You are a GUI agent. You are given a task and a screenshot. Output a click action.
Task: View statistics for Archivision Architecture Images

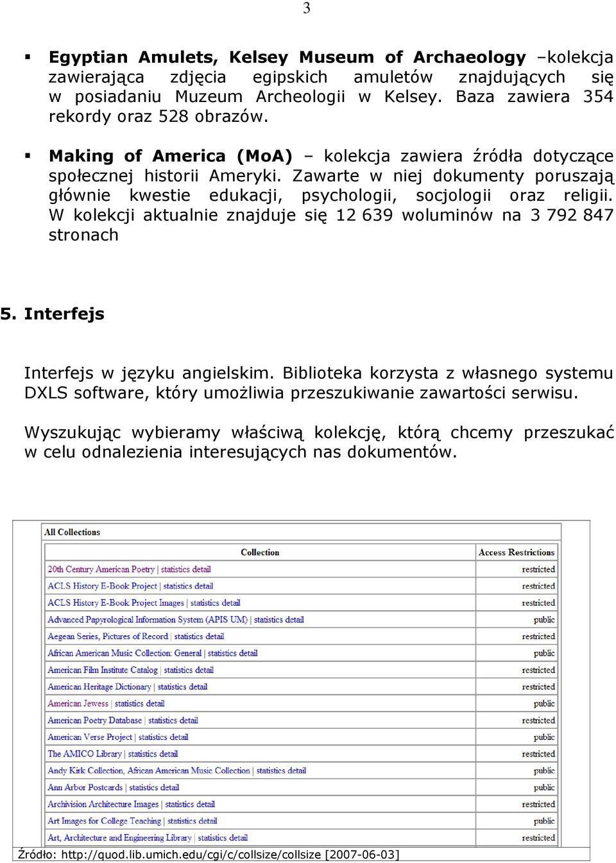[x=180, y=804]
